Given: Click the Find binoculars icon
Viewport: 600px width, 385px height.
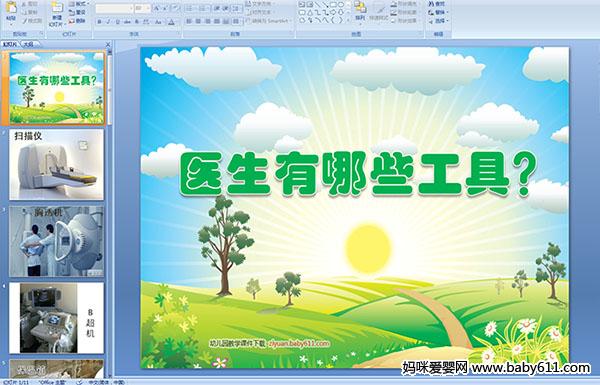Looking at the screenshot, I should (x=431, y=4).
